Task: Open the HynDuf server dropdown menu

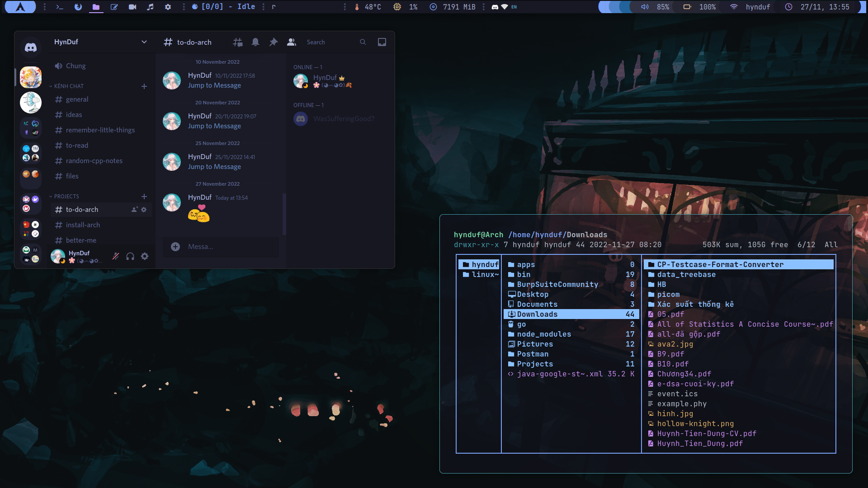Action: (144, 42)
